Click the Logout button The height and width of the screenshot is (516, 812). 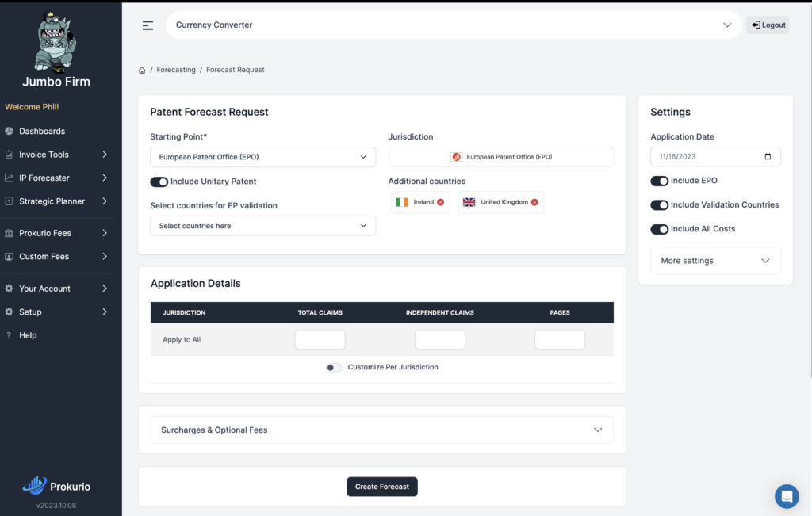coord(768,25)
